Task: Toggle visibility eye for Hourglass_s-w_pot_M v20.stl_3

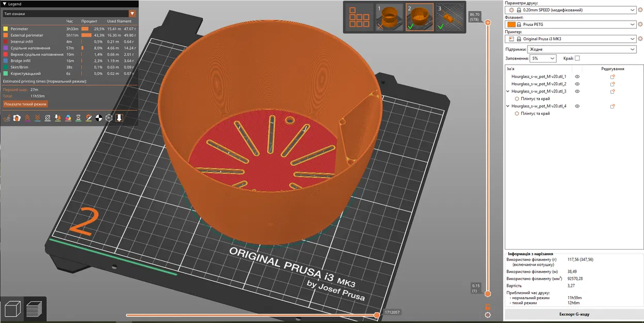Action: [x=577, y=91]
